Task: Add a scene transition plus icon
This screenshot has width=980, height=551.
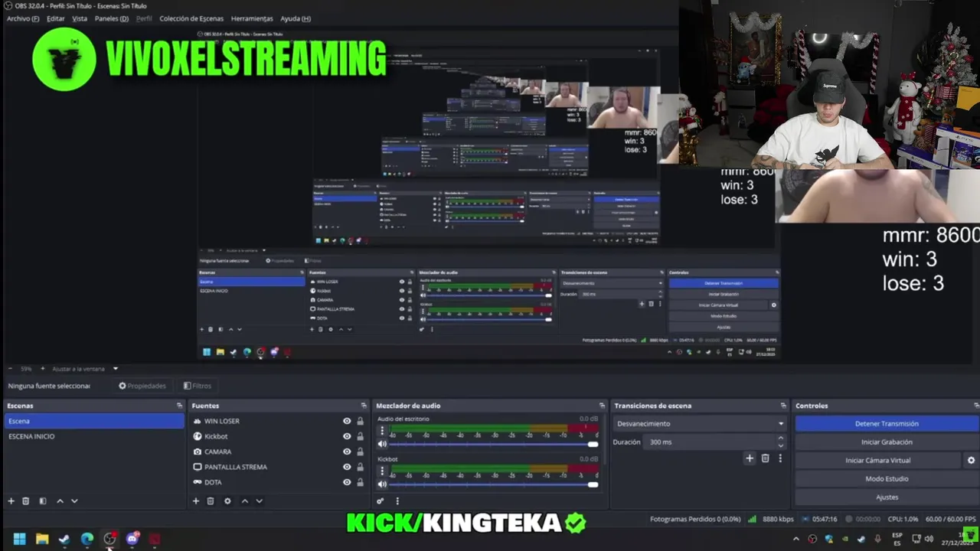Action: [750, 458]
